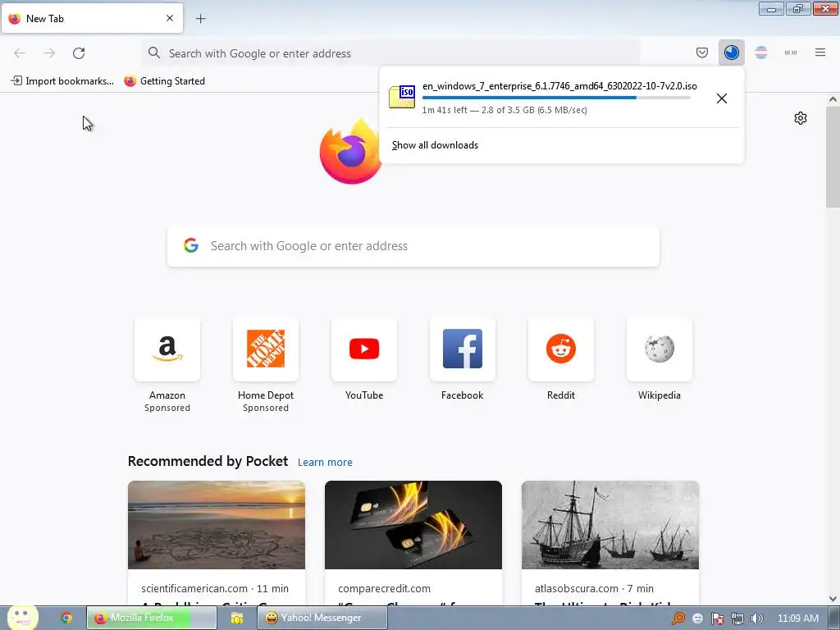This screenshot has height=630, width=840.
Task: Open the comparecredit.com credit cards thumbnail
Action: click(x=413, y=525)
